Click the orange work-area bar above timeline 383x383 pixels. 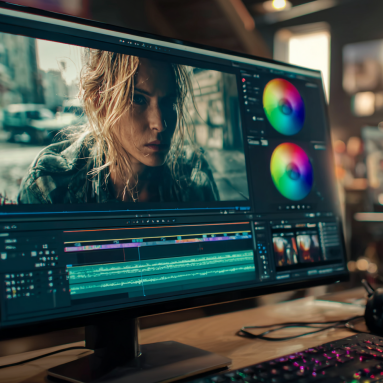pos(157,227)
